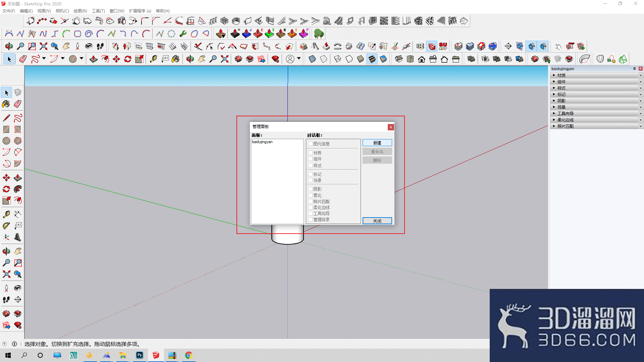Open the 扩展程序 menu
The image size is (644, 362).
(x=140, y=11)
